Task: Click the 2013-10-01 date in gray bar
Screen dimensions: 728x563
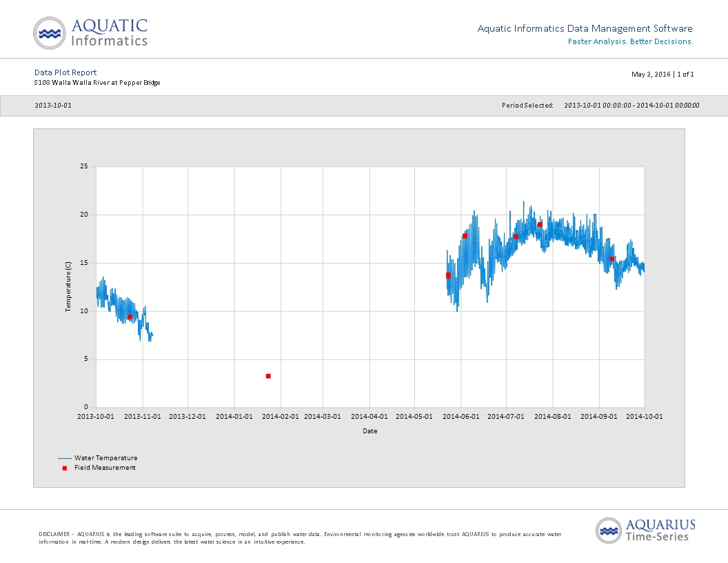Action: point(53,106)
